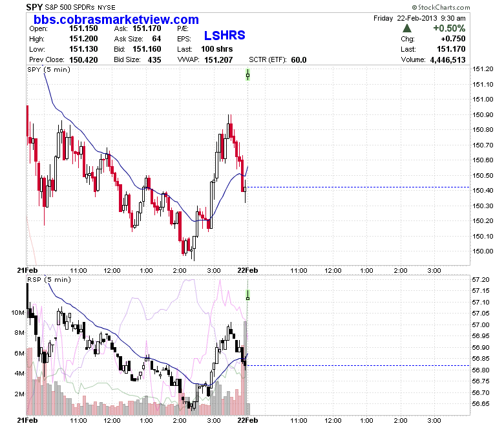Click the SPY (5 min) chart label

click(48, 69)
